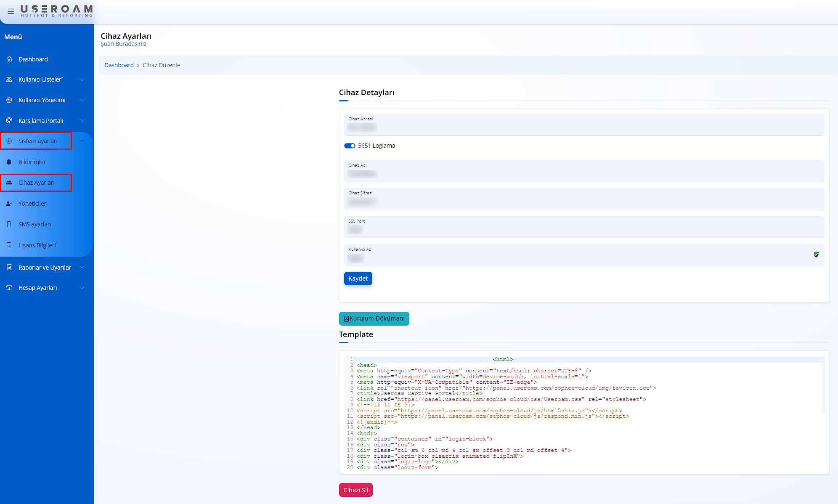
Task: Click the hamburger menu icon
Action: pos(11,11)
